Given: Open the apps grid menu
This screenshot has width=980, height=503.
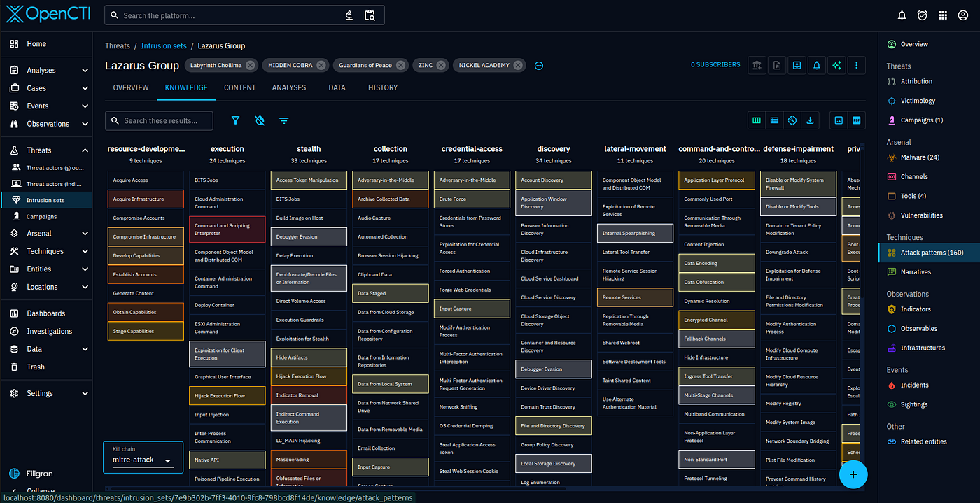Looking at the screenshot, I should [x=942, y=15].
